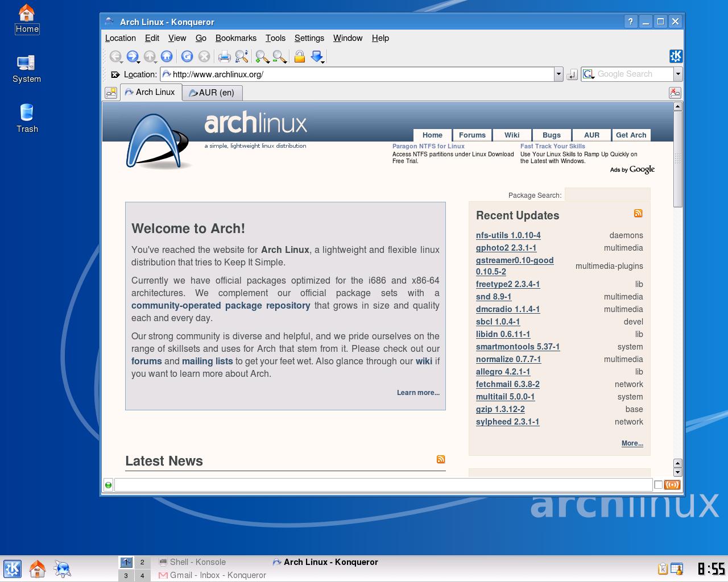Open the Location menu

121,38
